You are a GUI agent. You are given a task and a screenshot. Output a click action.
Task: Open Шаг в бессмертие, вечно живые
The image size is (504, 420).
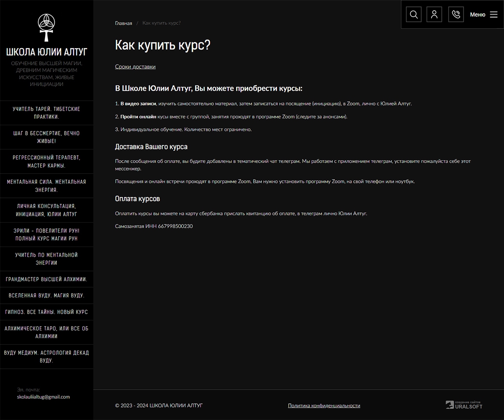[x=47, y=137]
